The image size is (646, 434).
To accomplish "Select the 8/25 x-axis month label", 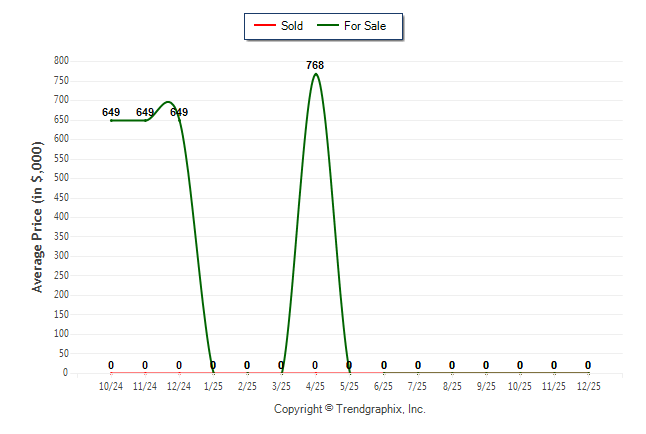I will 452,385.
